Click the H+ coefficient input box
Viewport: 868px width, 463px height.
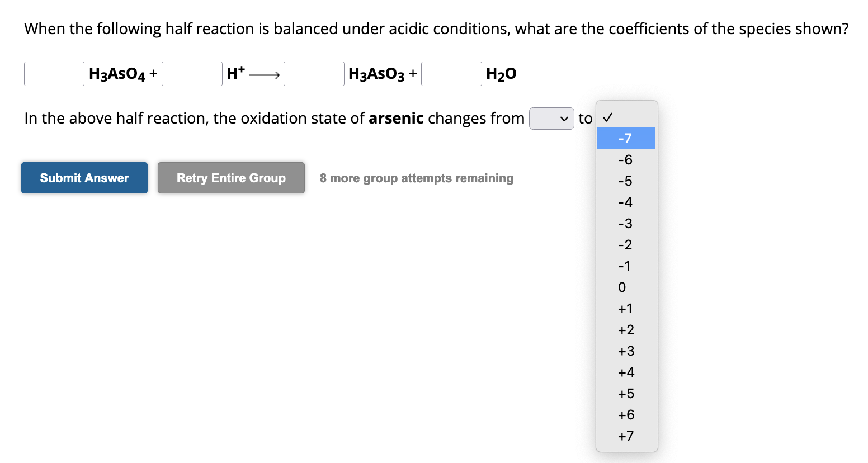pyautogui.click(x=192, y=74)
